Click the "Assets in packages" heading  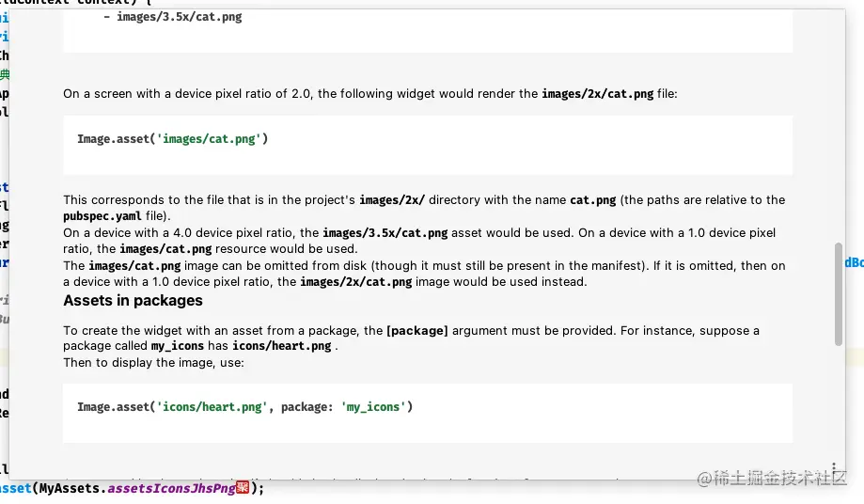tap(133, 301)
